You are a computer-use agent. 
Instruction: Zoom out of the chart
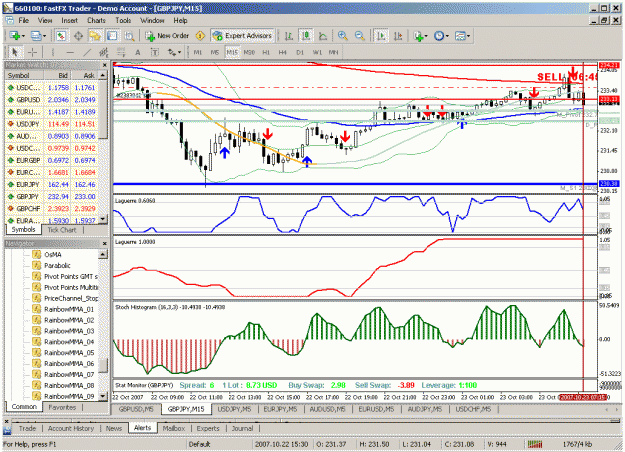click(360, 36)
